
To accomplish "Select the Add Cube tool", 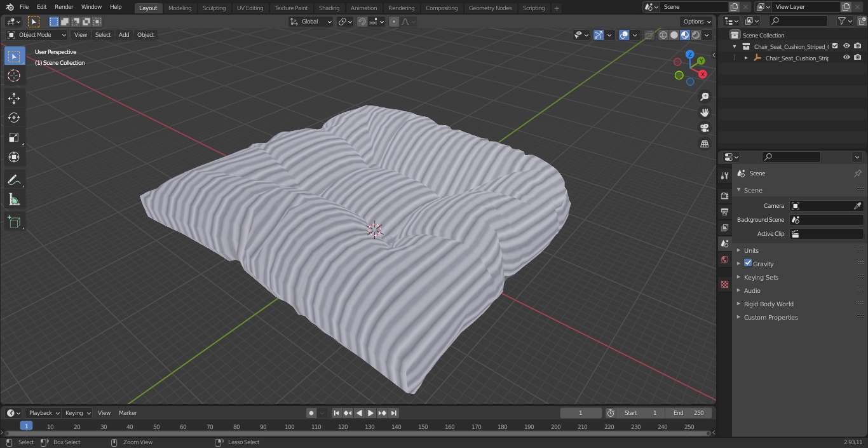I will tap(14, 222).
